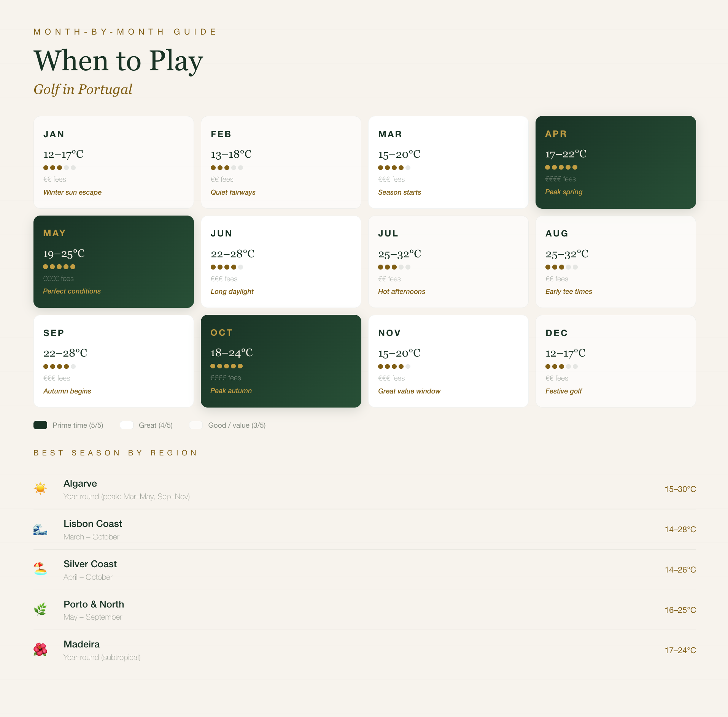This screenshot has width=728, height=717.
Task: Click the beach umbrella icon for Silver Coast
Action: click(x=40, y=569)
